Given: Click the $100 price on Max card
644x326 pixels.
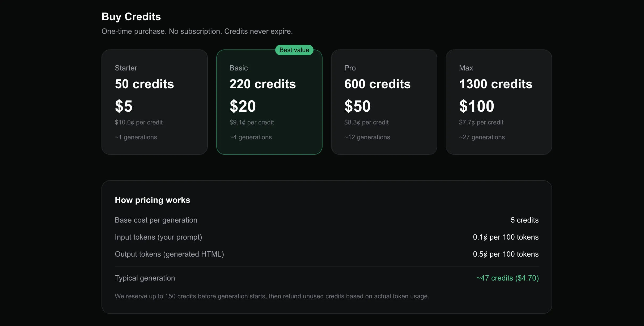Looking at the screenshot, I should point(476,106).
